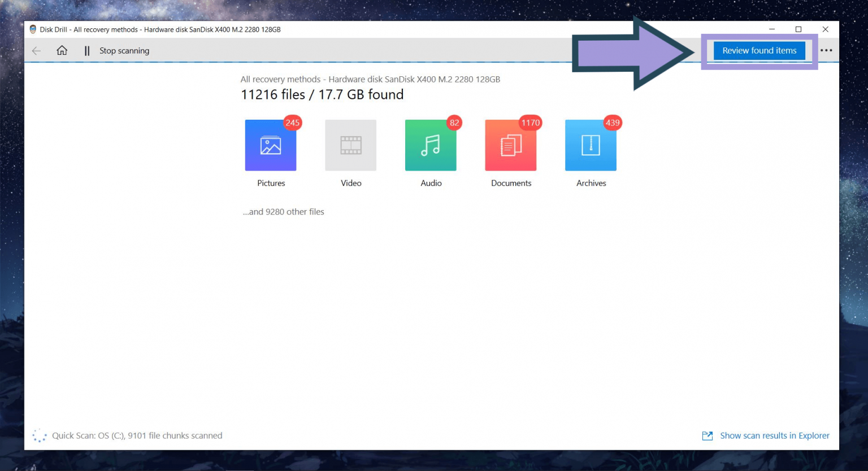
Task: Click the Explorer export icon near scan results
Action: tap(707, 435)
